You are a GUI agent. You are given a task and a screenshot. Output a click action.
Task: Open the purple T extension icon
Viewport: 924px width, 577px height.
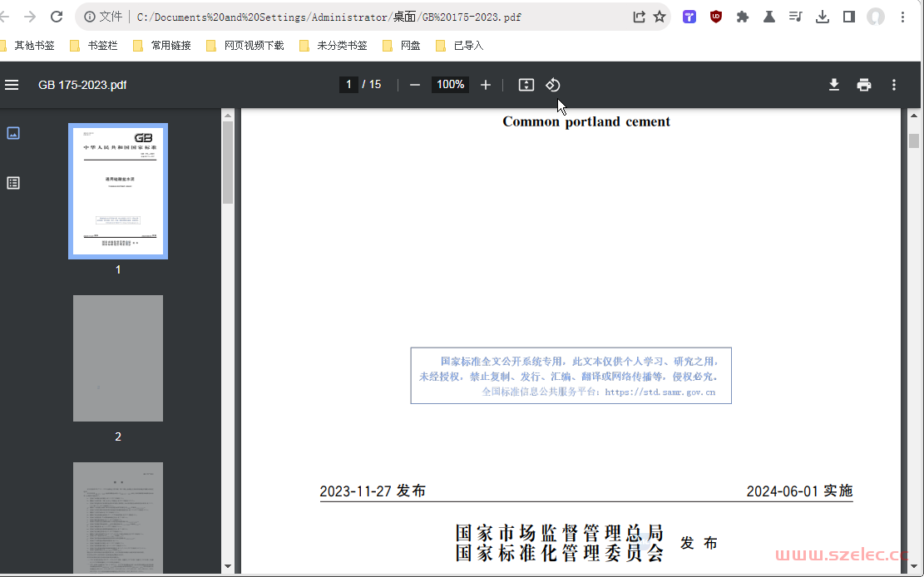[689, 17]
